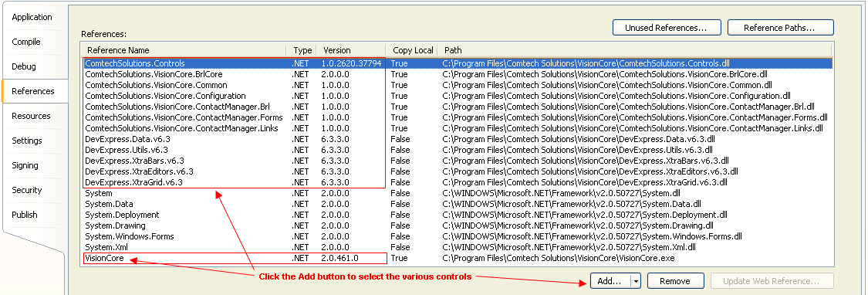This screenshot has height=295, width=868.
Task: Select the ComtechSolutions.Controls reference row
Action: tap(458, 63)
